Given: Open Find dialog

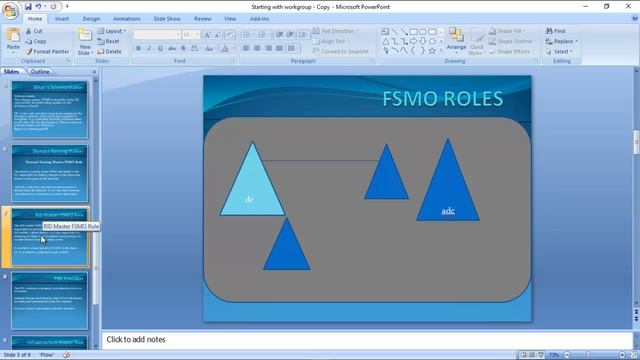Looking at the screenshot, I should tap(556, 31).
